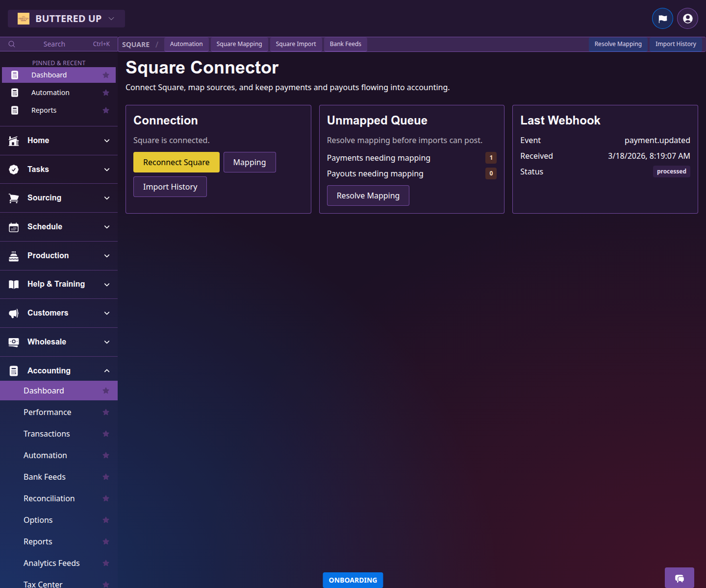Image resolution: width=706 pixels, height=588 pixels.
Task: Pin Transactions using its star icon
Action: (x=106, y=434)
